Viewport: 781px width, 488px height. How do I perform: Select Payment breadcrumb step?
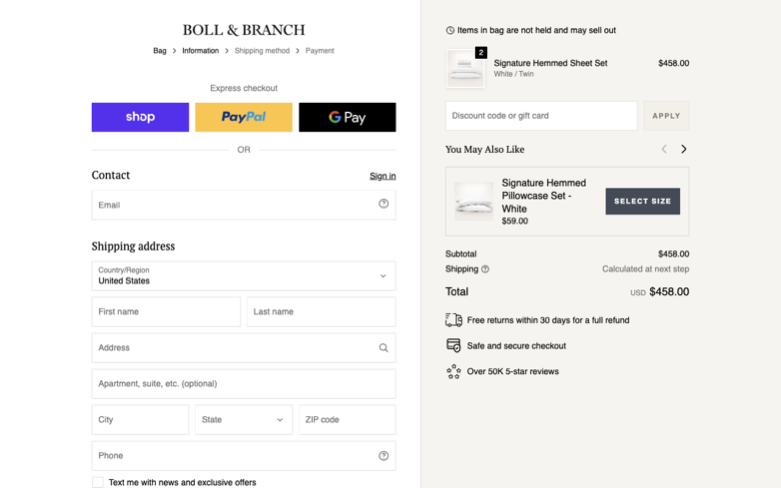pos(320,51)
